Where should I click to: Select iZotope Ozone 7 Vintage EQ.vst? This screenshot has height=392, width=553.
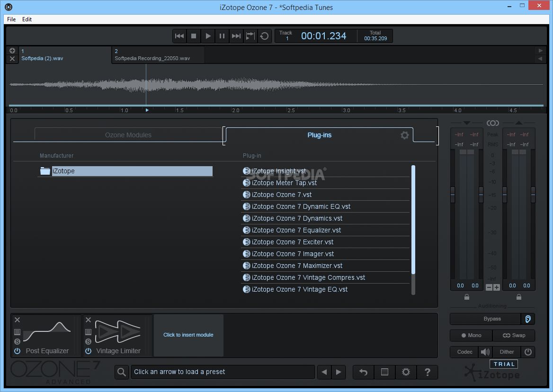326,289
